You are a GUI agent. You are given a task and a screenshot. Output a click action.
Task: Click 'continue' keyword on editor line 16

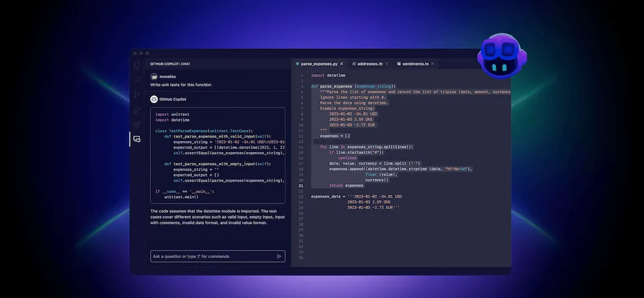coord(347,158)
